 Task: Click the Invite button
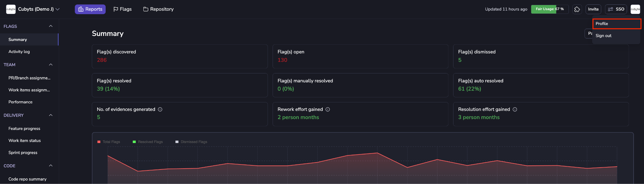(x=593, y=9)
